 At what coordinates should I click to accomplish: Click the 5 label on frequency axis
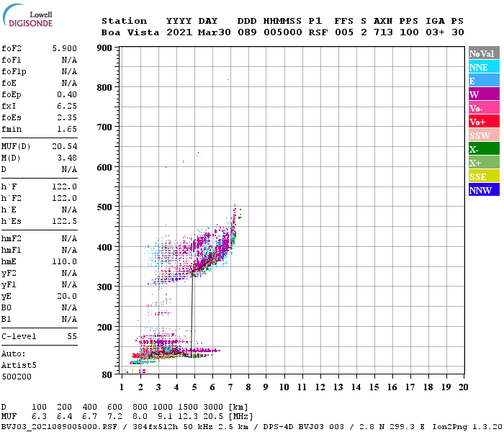(x=194, y=387)
